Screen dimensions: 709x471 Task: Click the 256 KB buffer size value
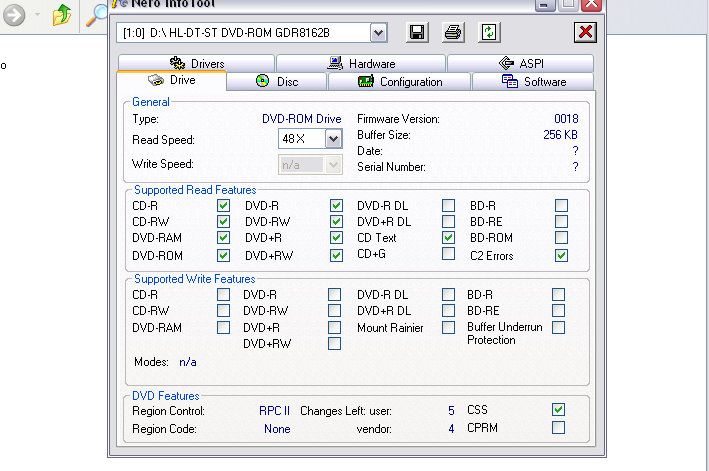click(x=560, y=135)
